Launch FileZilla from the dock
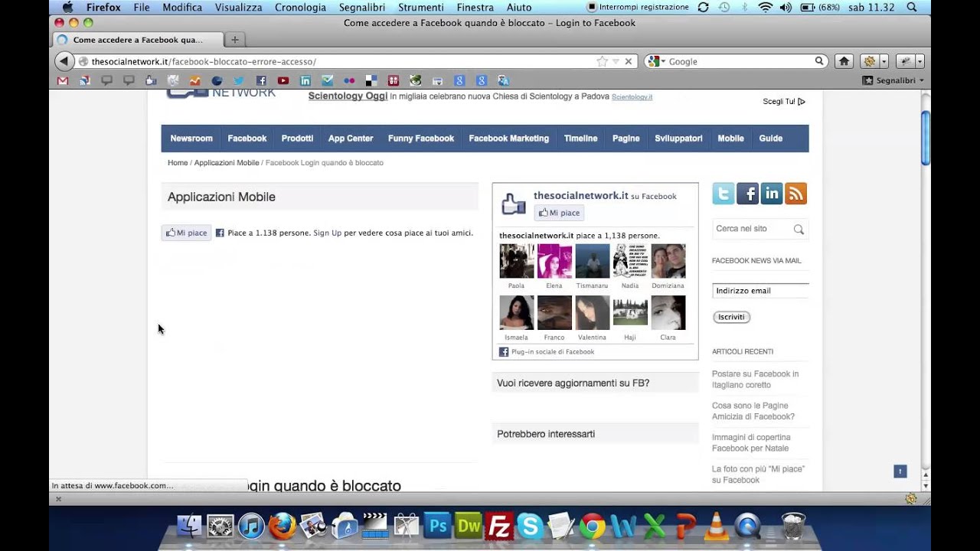 [499, 527]
